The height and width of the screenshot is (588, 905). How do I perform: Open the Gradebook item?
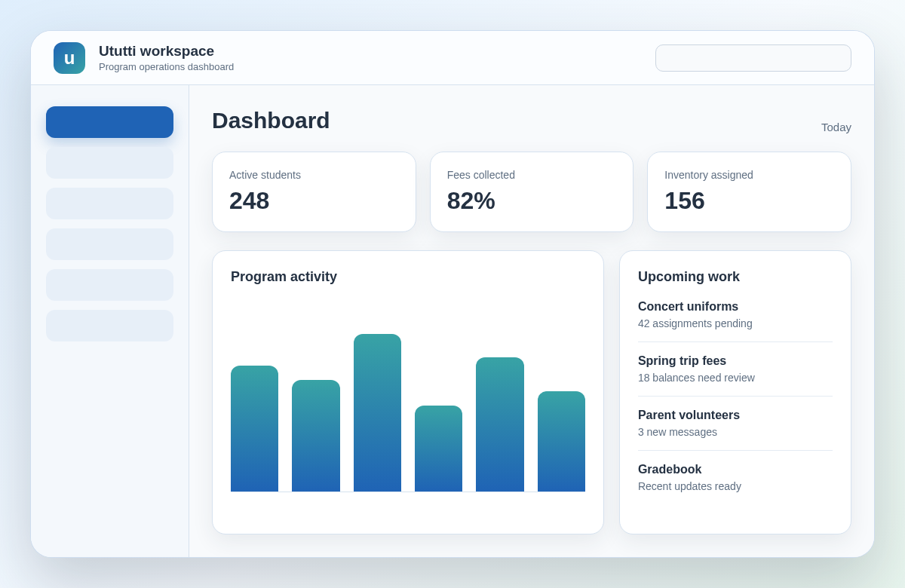(735, 478)
